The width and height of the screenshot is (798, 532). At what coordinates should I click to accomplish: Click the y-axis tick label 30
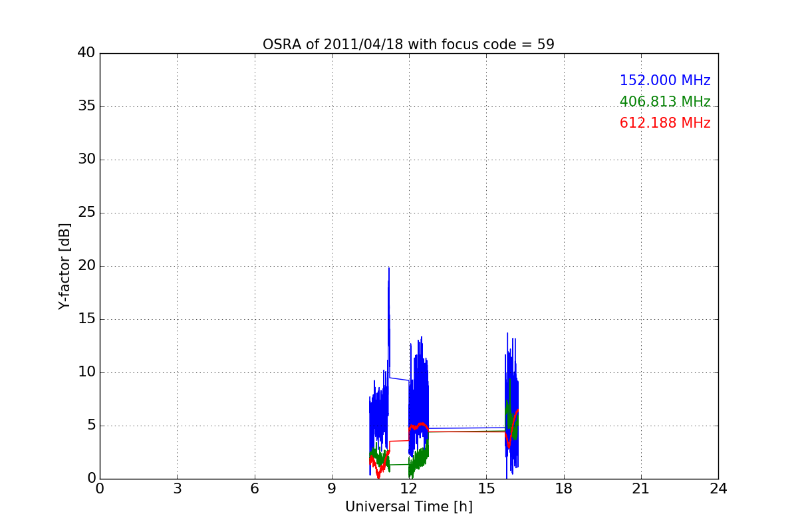point(86,160)
